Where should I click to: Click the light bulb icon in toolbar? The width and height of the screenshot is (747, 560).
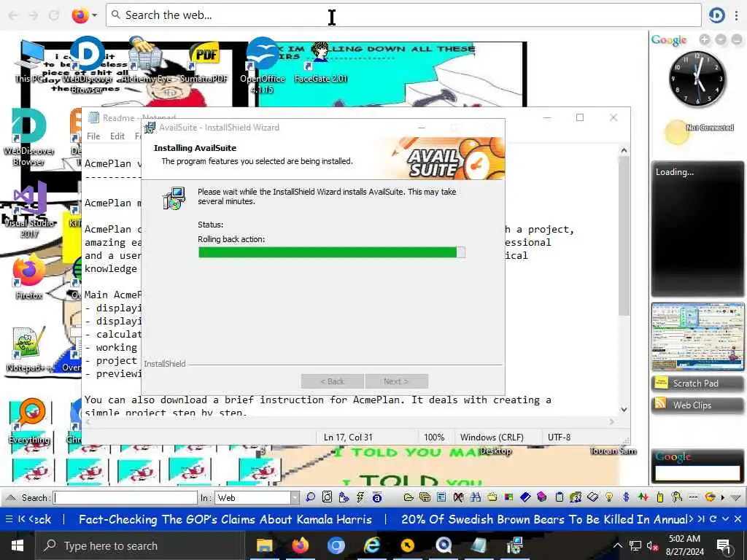pyautogui.click(x=609, y=497)
